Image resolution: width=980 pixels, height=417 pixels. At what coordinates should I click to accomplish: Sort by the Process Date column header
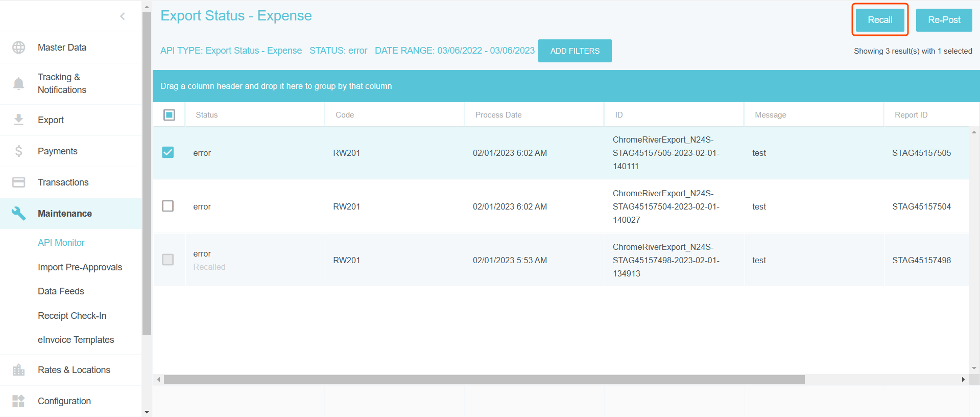point(498,115)
